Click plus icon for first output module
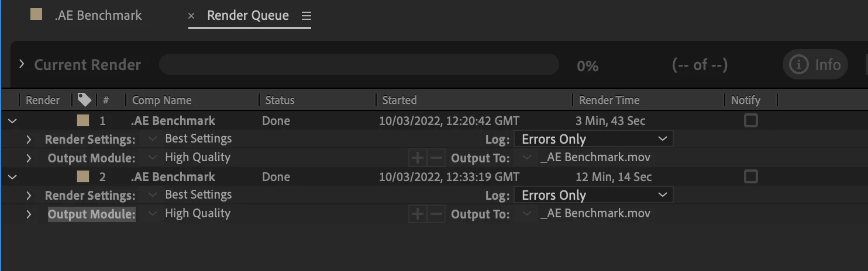Screen dimensions: 868x271 [x=417, y=158]
